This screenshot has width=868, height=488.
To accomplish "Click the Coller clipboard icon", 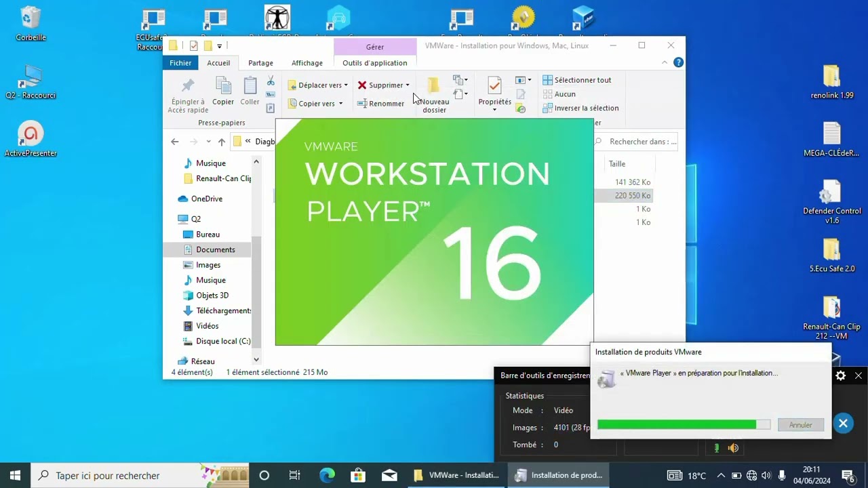I will point(250,85).
